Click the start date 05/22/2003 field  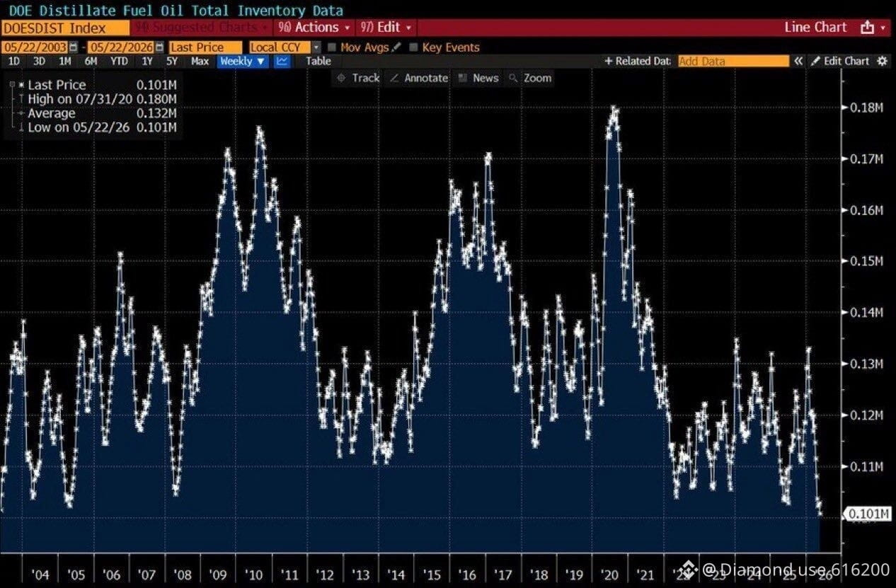coord(35,47)
